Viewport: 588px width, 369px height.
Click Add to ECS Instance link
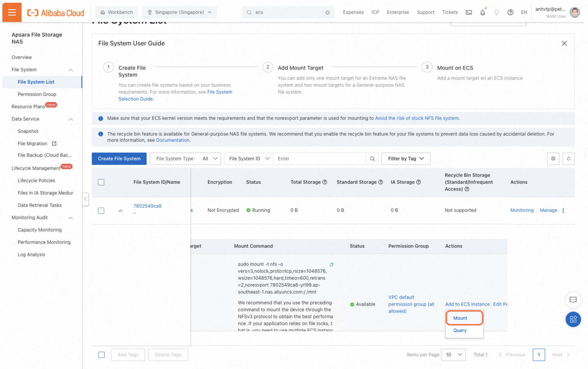coord(467,304)
